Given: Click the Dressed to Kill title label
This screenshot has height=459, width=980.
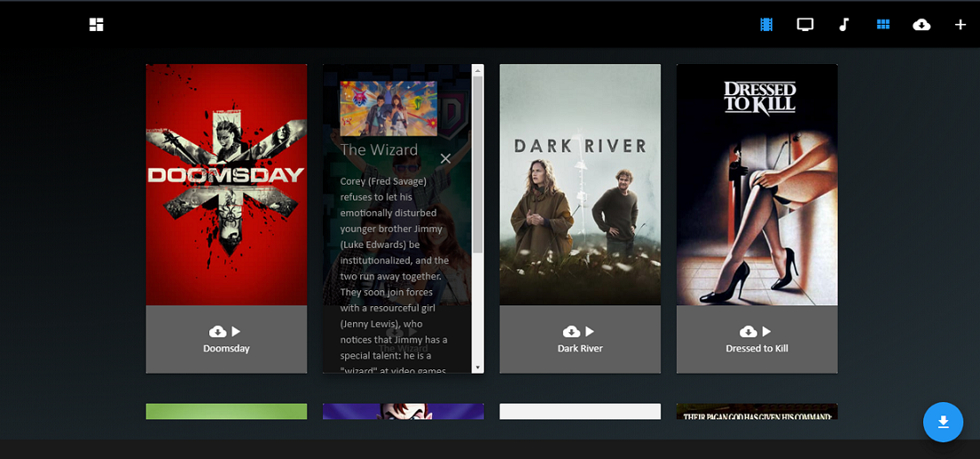Looking at the screenshot, I should tap(757, 348).
